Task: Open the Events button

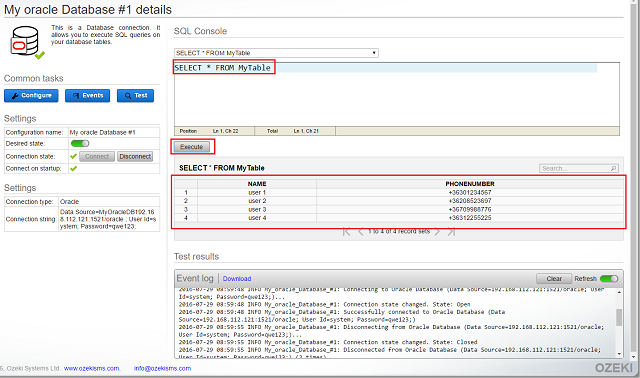Action: click(x=88, y=96)
